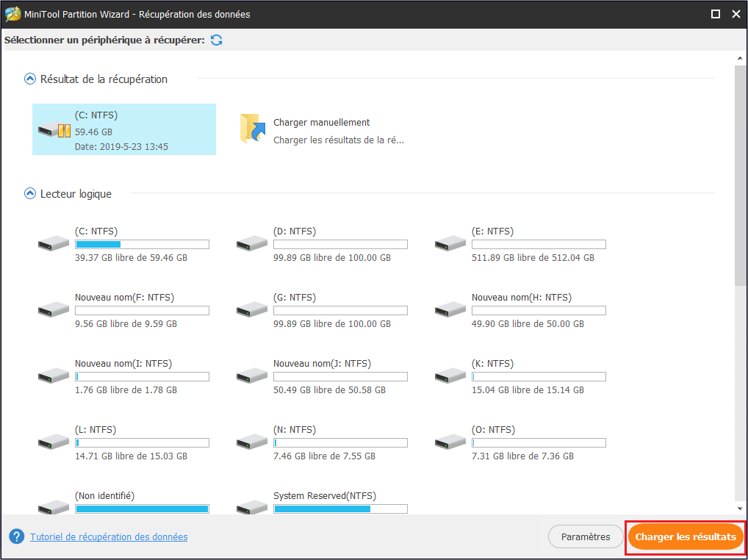Collapse the Lecteur logique section

[x=30, y=194]
